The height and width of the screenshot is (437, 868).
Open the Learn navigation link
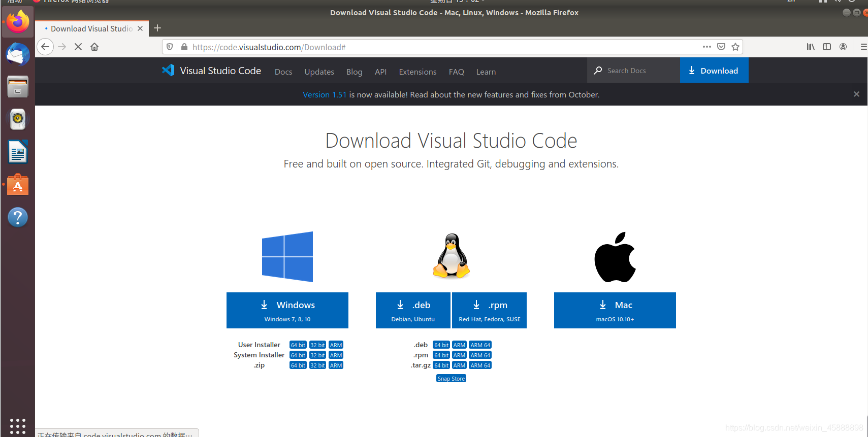pyautogui.click(x=486, y=72)
